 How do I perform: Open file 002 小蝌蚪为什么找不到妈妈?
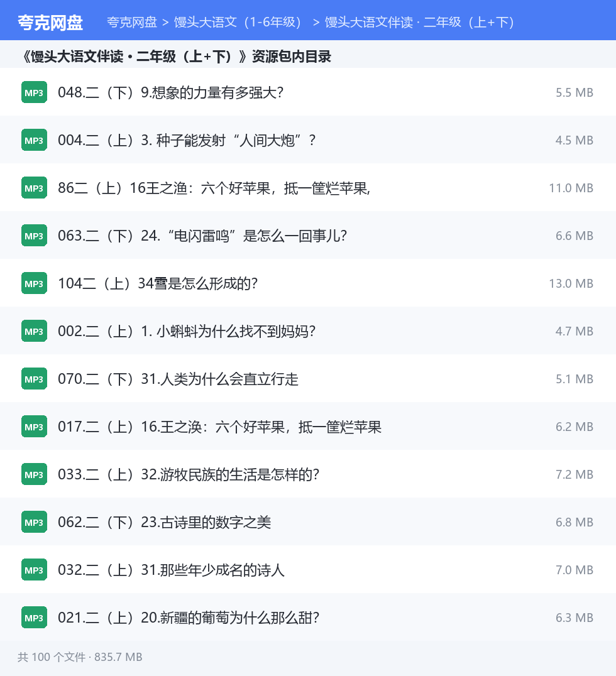click(x=187, y=331)
